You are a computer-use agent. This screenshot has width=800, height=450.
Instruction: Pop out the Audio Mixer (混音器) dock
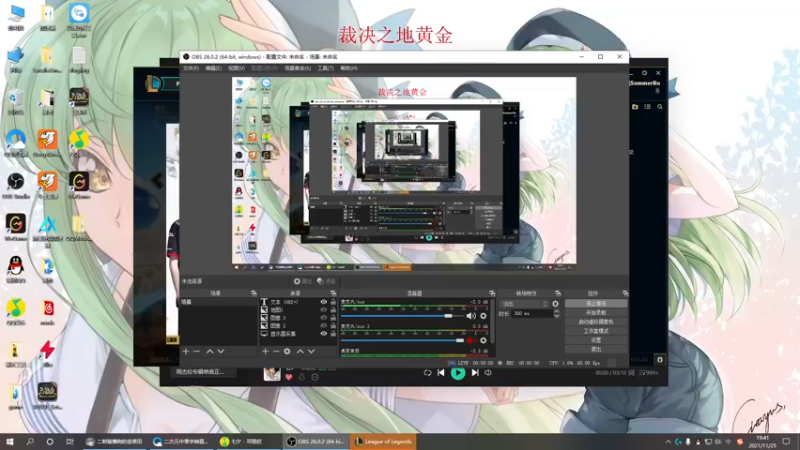pyautogui.click(x=492, y=293)
